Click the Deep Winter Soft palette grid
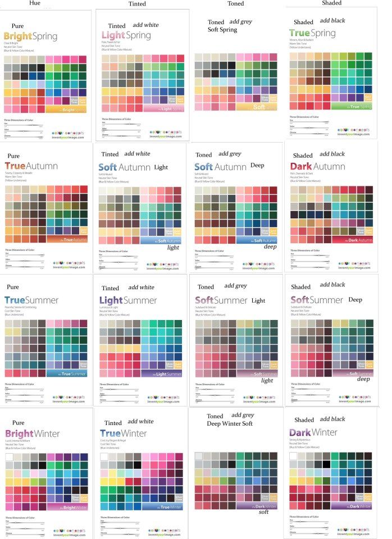The image size is (392, 539). pos(236,481)
